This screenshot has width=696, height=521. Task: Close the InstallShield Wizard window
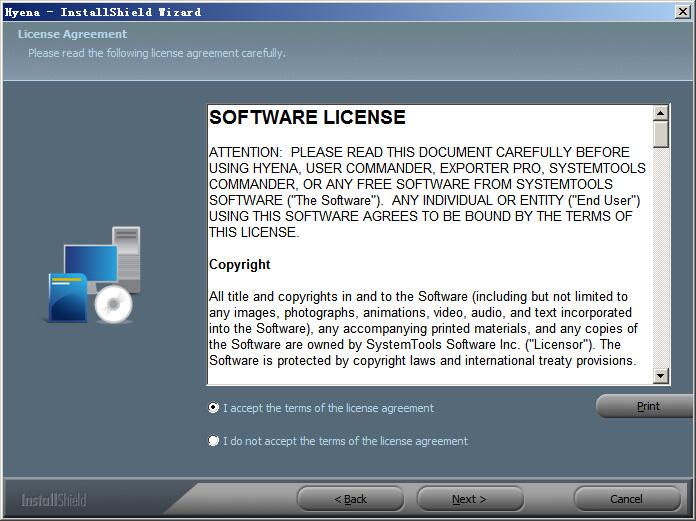(x=683, y=12)
